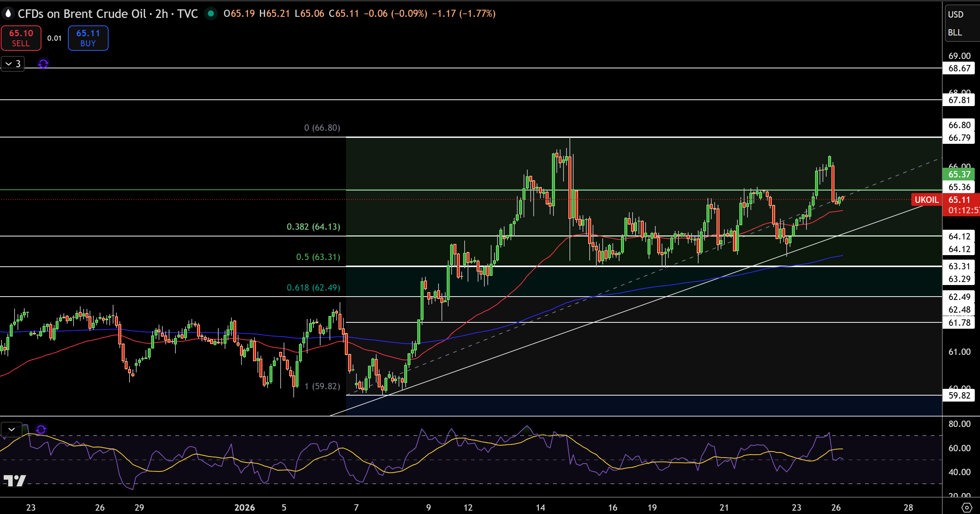
Task: Click the TradingView logo watermark
Action: (x=15, y=480)
